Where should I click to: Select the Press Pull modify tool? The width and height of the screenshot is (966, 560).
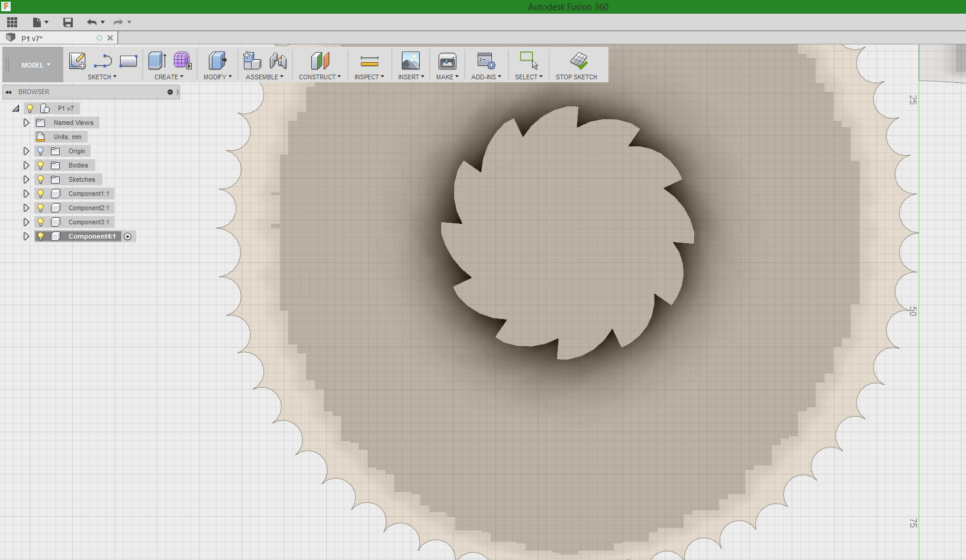click(x=217, y=61)
